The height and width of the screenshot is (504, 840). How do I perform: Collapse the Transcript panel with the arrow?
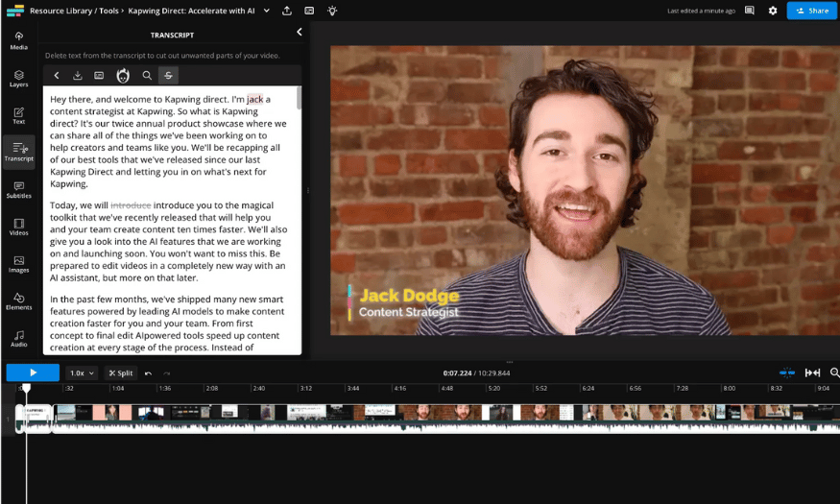[299, 32]
